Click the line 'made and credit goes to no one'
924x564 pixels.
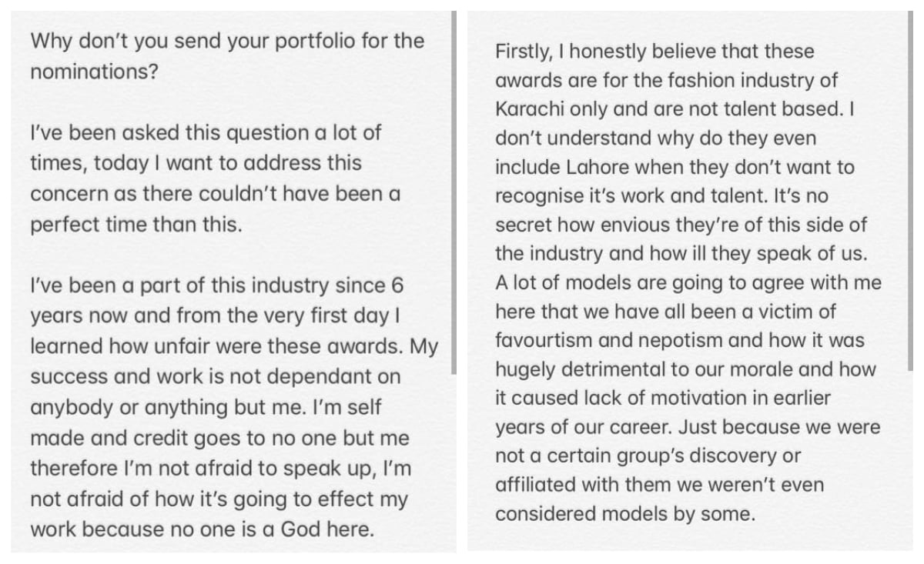[219, 439]
